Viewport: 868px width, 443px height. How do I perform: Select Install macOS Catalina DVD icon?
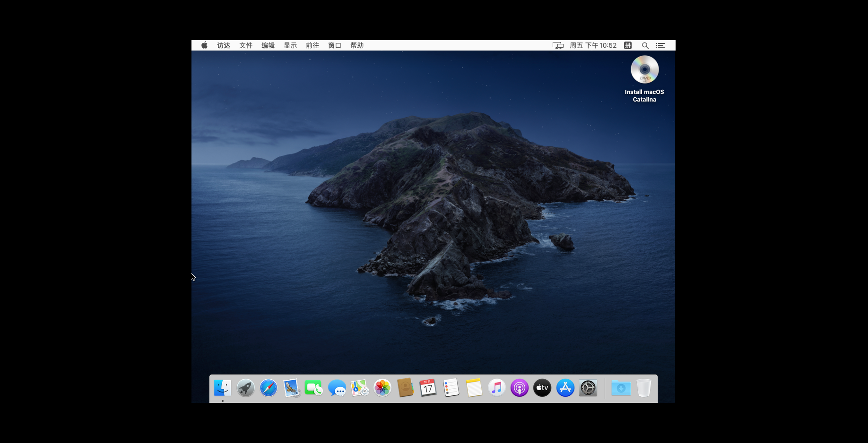(644, 79)
